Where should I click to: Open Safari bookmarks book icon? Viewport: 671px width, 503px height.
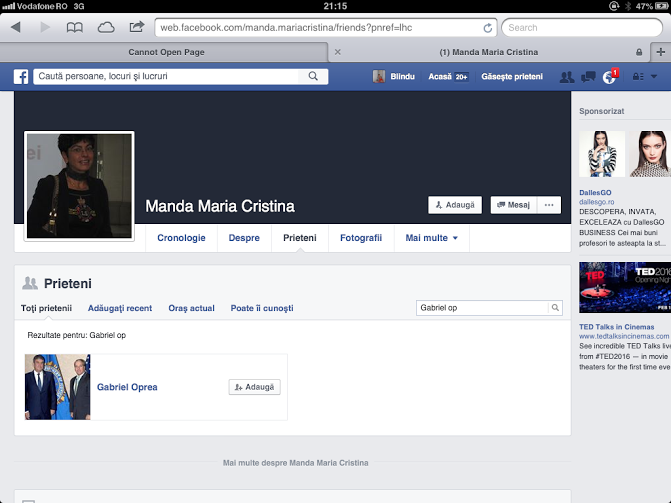(74, 28)
